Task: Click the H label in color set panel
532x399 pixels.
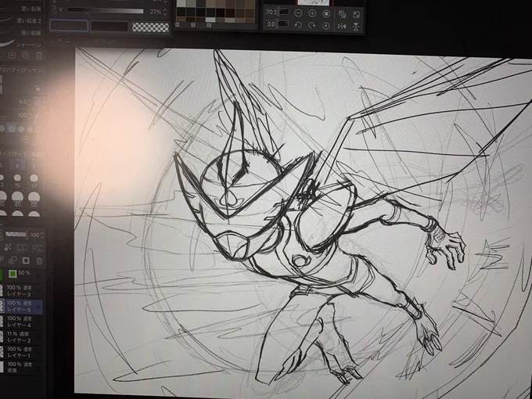Action: (x=177, y=24)
